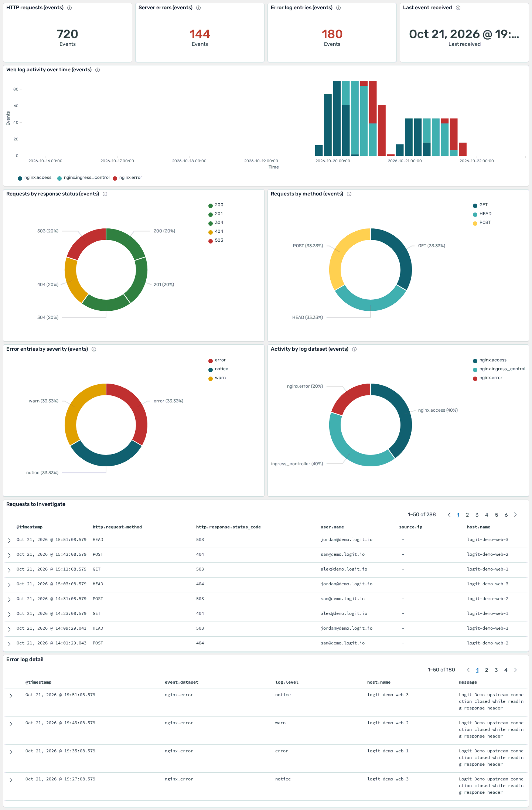Viewport: 532px width, 810px height.
Task: Open info icon beside HTTP requests title
Action: tap(69, 8)
